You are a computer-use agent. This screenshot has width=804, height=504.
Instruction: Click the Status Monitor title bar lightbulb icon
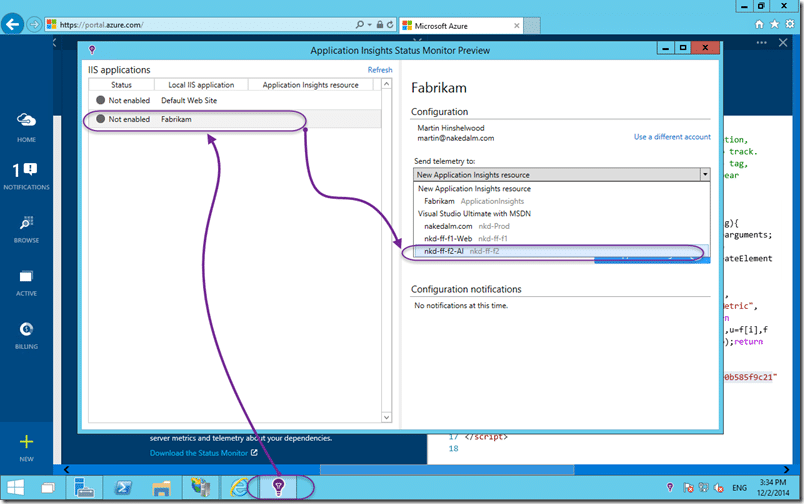[92, 50]
